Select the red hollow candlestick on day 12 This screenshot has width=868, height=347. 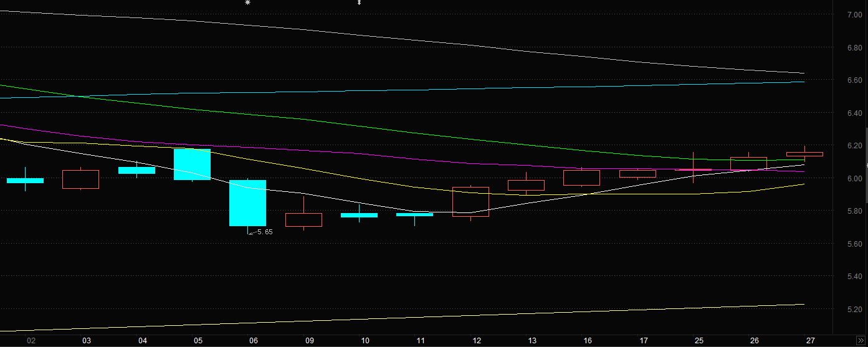pyautogui.click(x=470, y=202)
